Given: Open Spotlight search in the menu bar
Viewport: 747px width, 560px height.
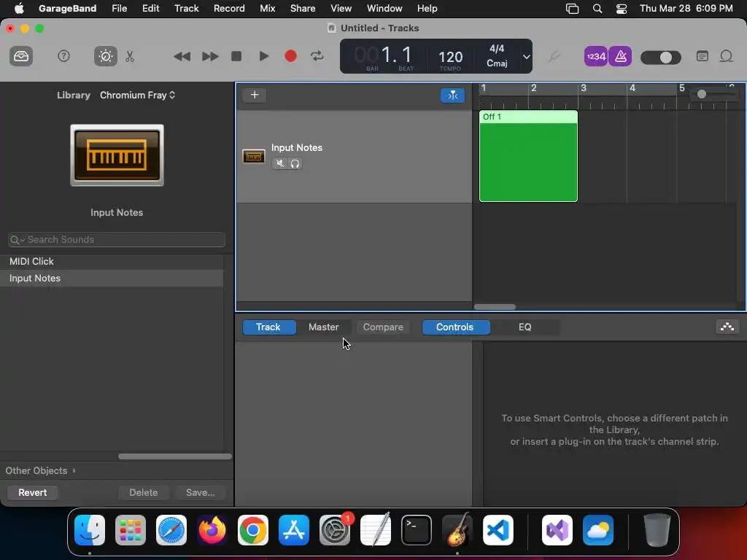Looking at the screenshot, I should 597,9.
